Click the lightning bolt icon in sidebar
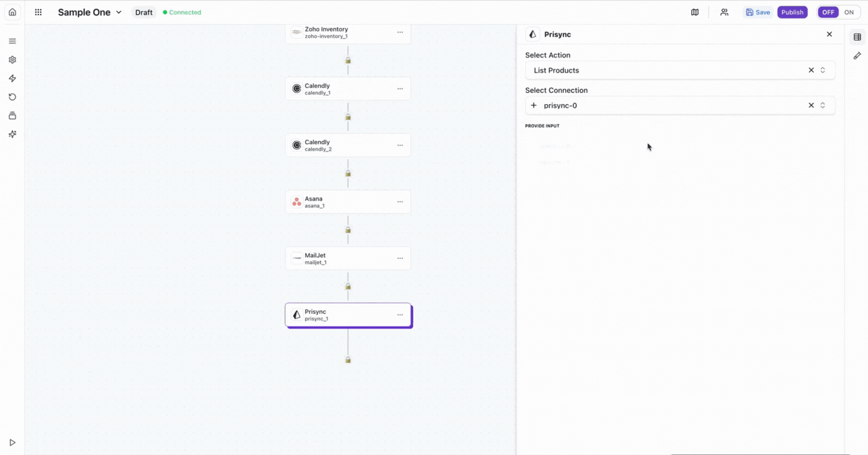The width and height of the screenshot is (868, 455). 12,79
